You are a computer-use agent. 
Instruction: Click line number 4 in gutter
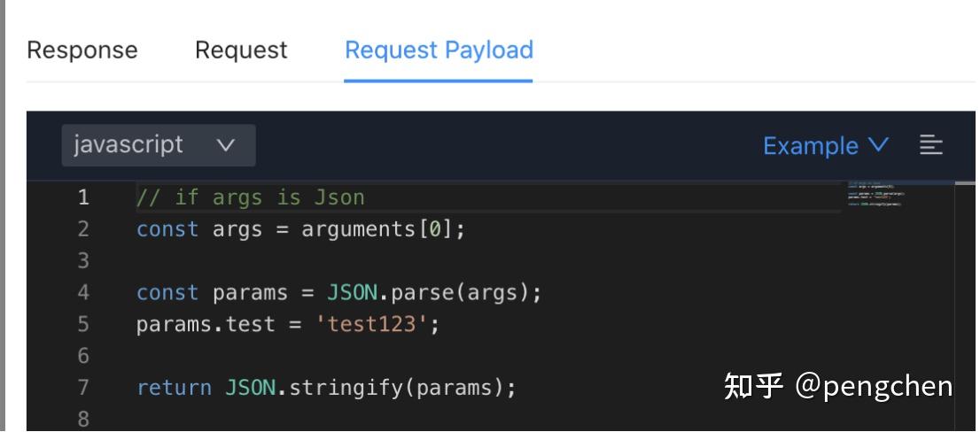tap(83, 293)
